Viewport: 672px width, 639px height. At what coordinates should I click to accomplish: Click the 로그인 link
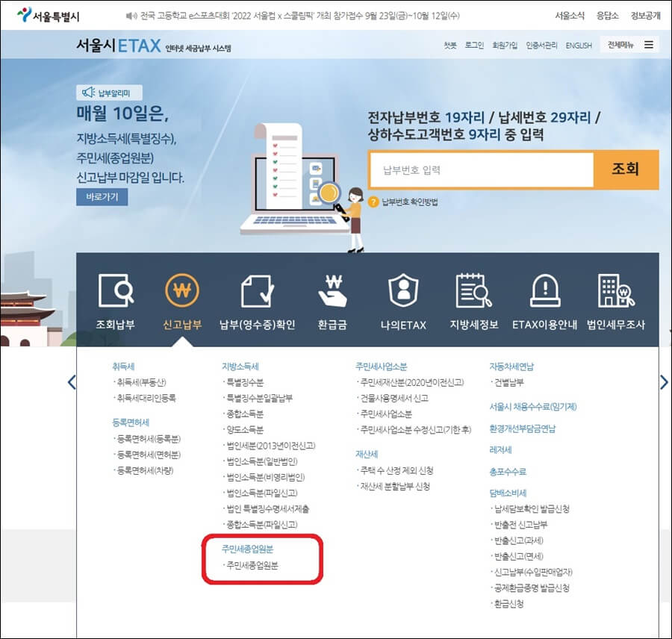click(x=474, y=46)
